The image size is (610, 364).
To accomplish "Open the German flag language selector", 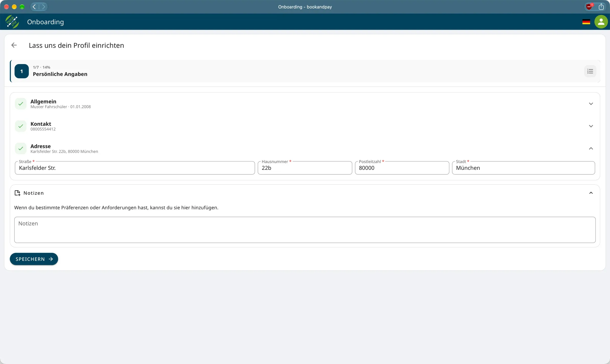I will pos(586,22).
